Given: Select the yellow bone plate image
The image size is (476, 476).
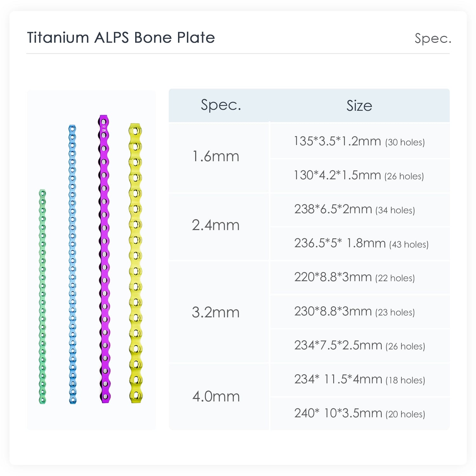Looking at the screenshot, I should (x=136, y=263).
